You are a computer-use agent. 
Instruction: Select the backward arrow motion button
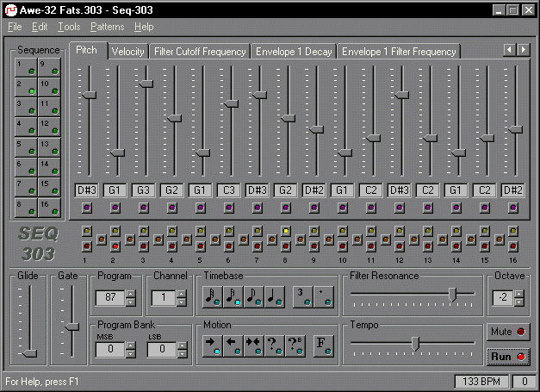pos(233,345)
